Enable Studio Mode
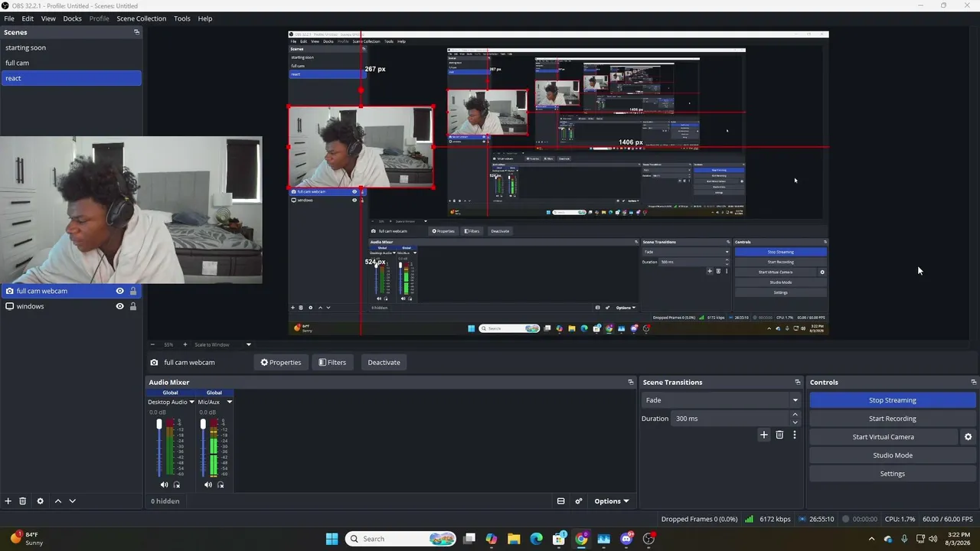 pyautogui.click(x=893, y=455)
